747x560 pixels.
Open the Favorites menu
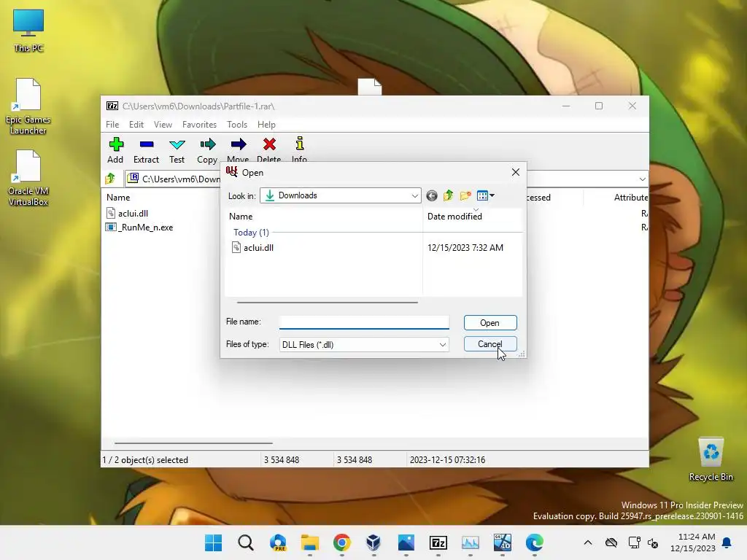point(199,124)
